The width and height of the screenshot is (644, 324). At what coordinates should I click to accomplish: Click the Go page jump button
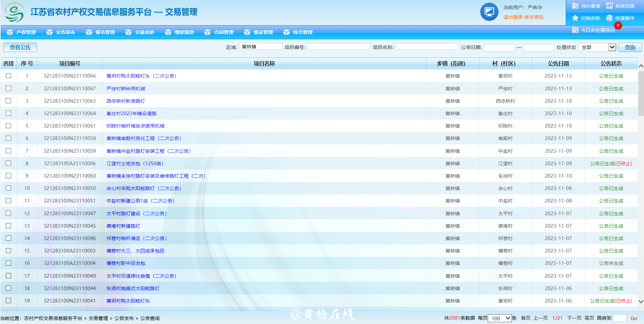(x=634, y=318)
